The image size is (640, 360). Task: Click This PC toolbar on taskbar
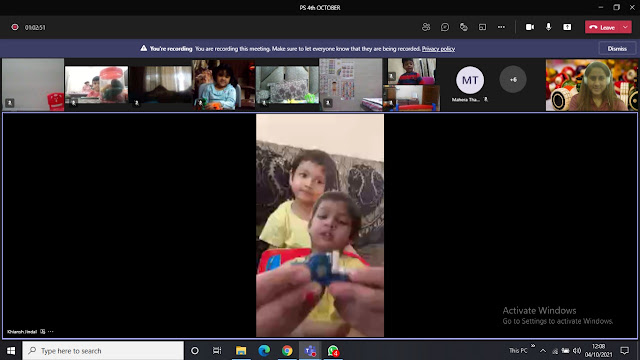click(x=518, y=351)
